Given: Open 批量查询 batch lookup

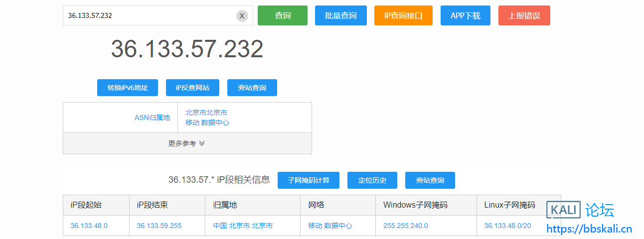Looking at the screenshot, I should click(x=340, y=15).
